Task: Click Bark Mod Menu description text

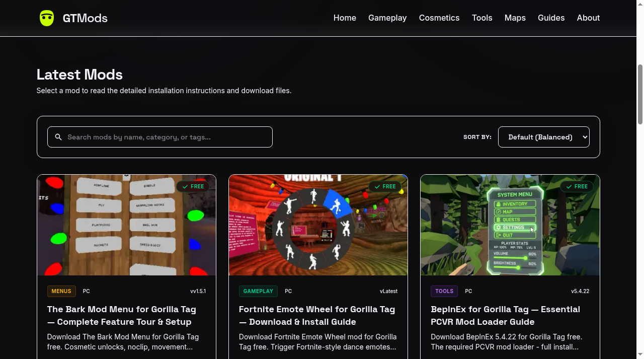Action: [x=123, y=342]
